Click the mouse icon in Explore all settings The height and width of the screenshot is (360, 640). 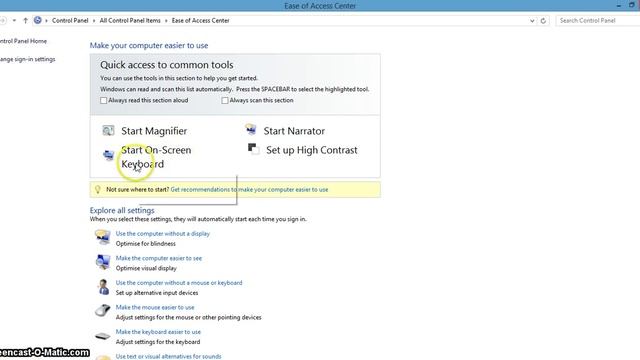tap(102, 311)
